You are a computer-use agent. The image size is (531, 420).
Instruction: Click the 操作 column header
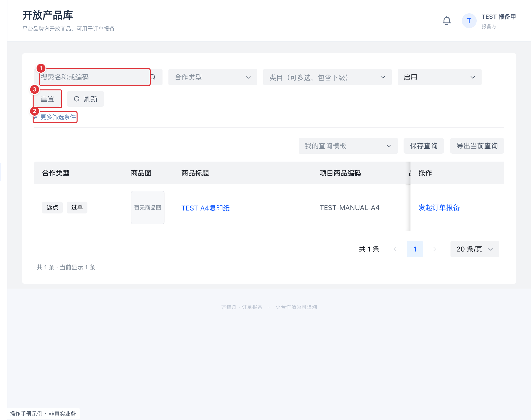[x=425, y=173]
